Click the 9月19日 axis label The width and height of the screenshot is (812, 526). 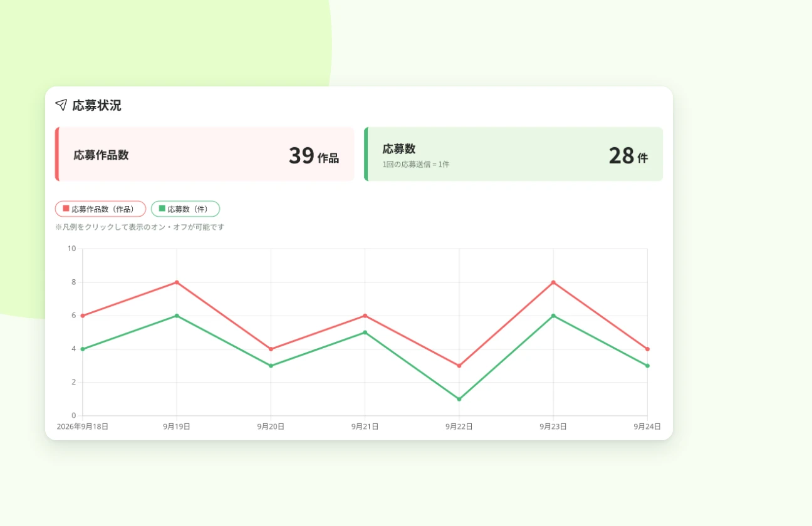tap(177, 426)
